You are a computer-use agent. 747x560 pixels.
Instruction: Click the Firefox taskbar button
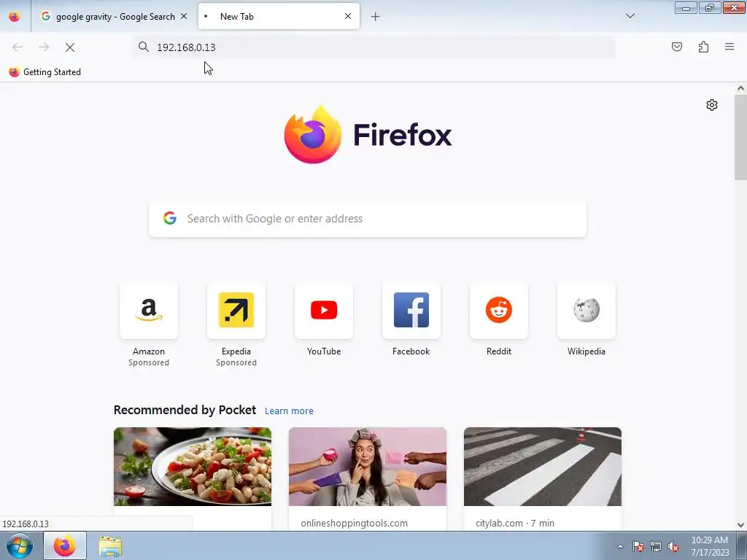65,545
